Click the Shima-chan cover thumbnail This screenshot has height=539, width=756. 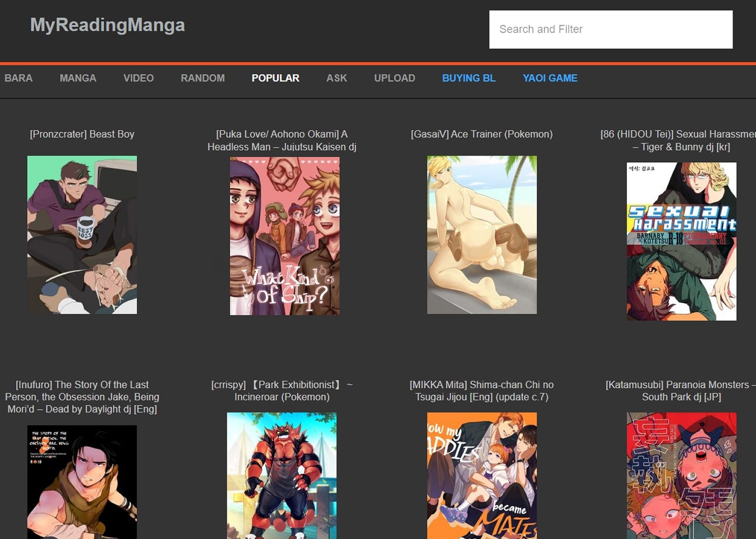pos(482,476)
